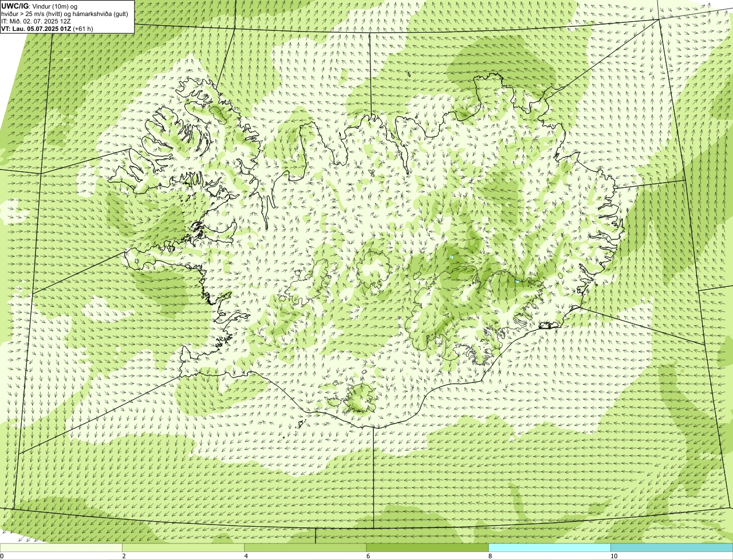Select the teal swatch above 10 m/s
733x560 pixels.
[672, 548]
